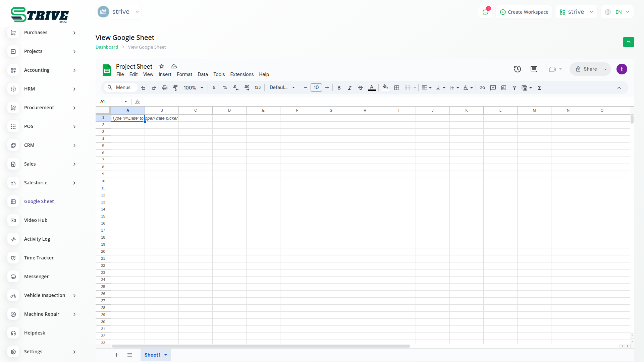Click the borders icon
644x362 pixels.
pos(397,88)
